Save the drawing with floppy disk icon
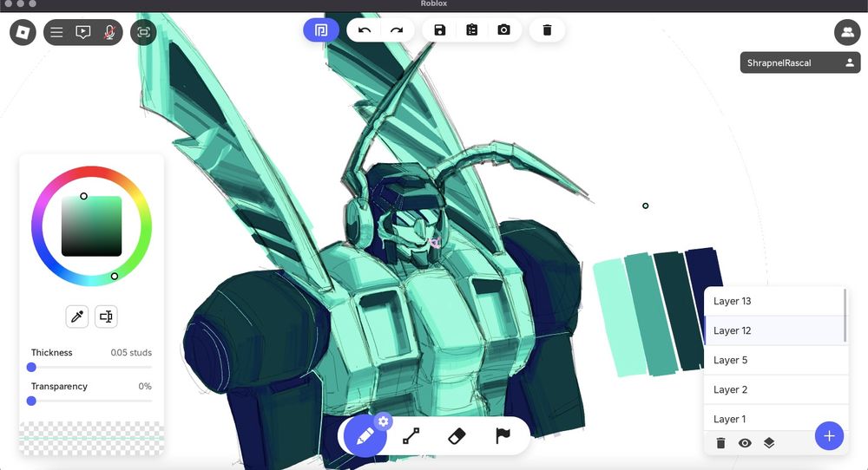The width and height of the screenshot is (868, 470). [x=439, y=29]
